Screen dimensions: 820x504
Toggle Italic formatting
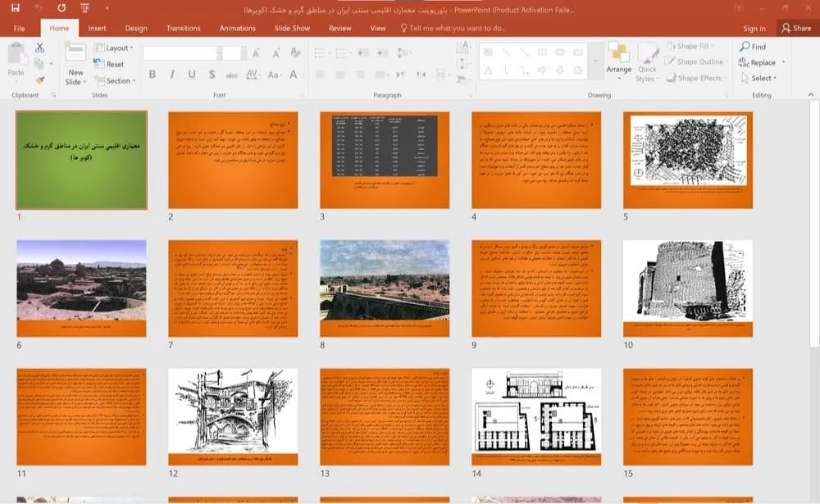(x=172, y=75)
